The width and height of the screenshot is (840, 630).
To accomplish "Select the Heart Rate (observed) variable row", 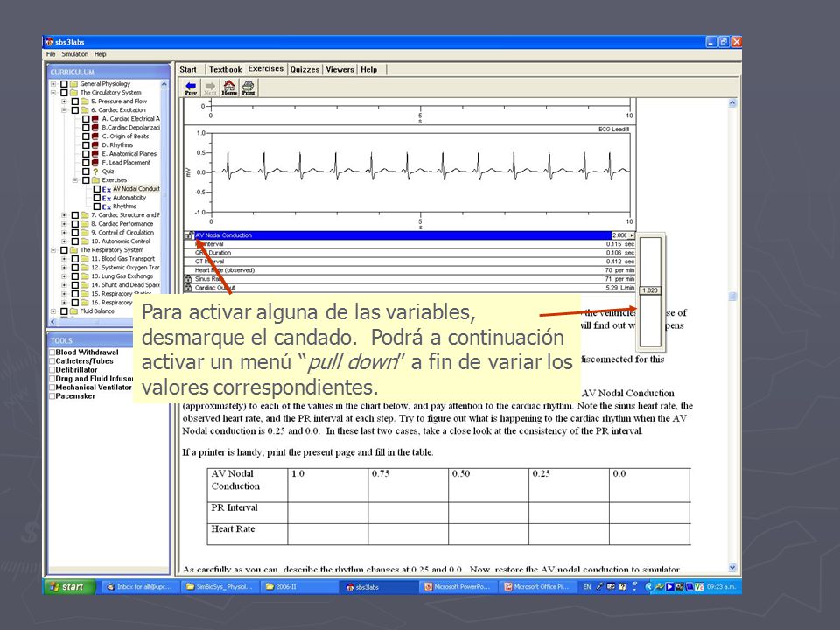I will point(409,270).
